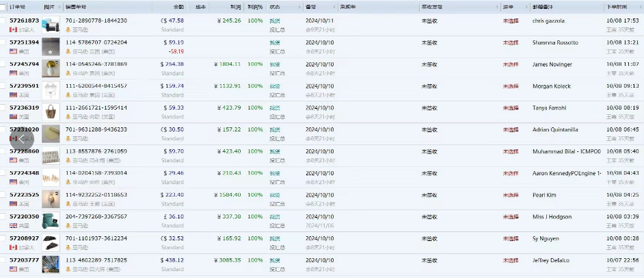Viewport: 644px width, 278px height.
Task: Click the negative amount -59.19
Action: 176,52
